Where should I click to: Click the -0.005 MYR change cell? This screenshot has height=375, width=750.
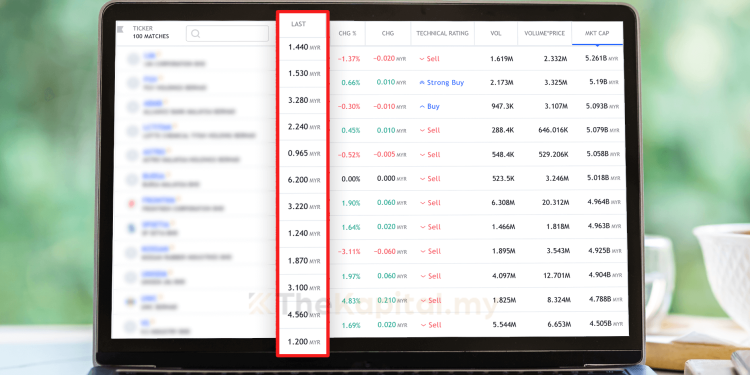[x=390, y=154]
